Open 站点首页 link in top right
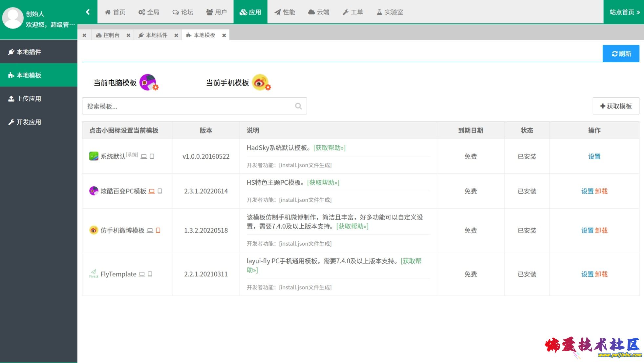 pos(624,12)
